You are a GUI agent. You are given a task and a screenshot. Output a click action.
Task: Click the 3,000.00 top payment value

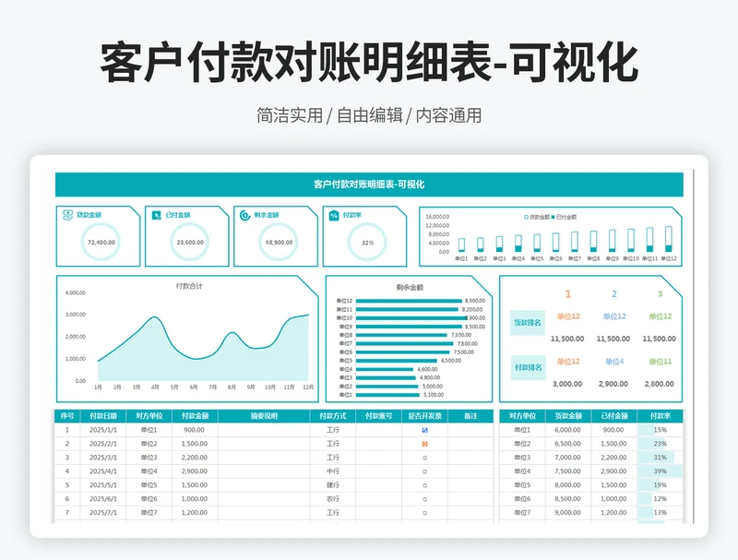[x=567, y=384]
